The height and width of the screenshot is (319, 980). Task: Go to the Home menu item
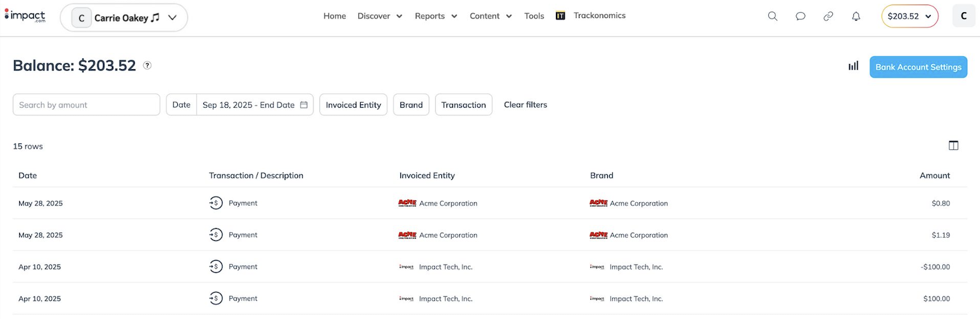(335, 16)
